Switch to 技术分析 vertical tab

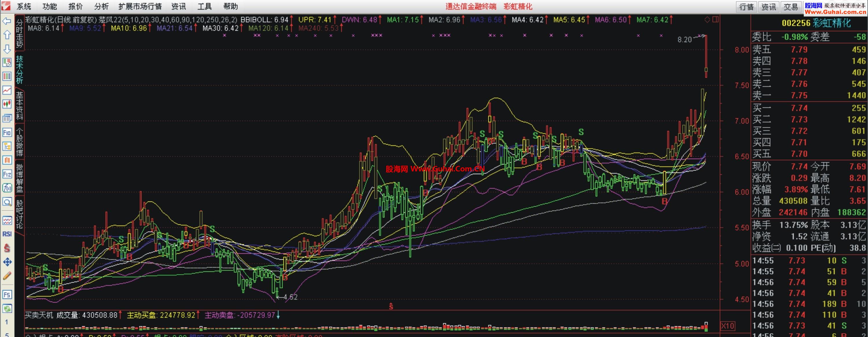point(20,69)
